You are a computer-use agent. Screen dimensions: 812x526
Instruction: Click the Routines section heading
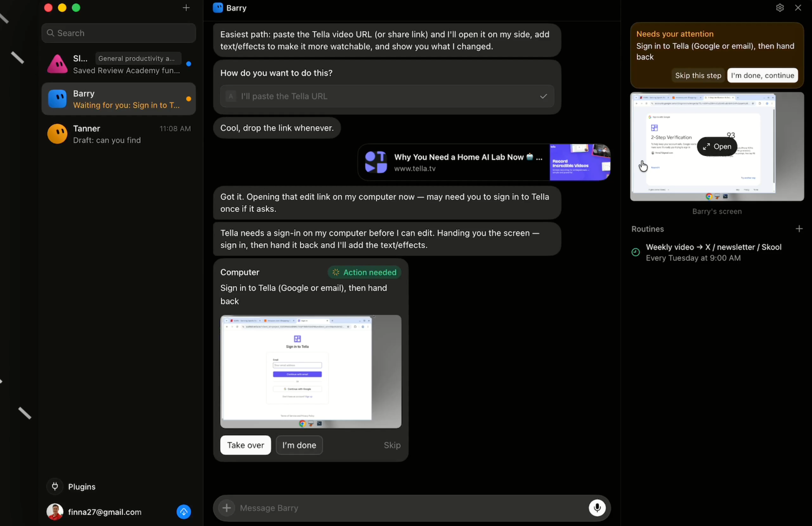pyautogui.click(x=647, y=229)
